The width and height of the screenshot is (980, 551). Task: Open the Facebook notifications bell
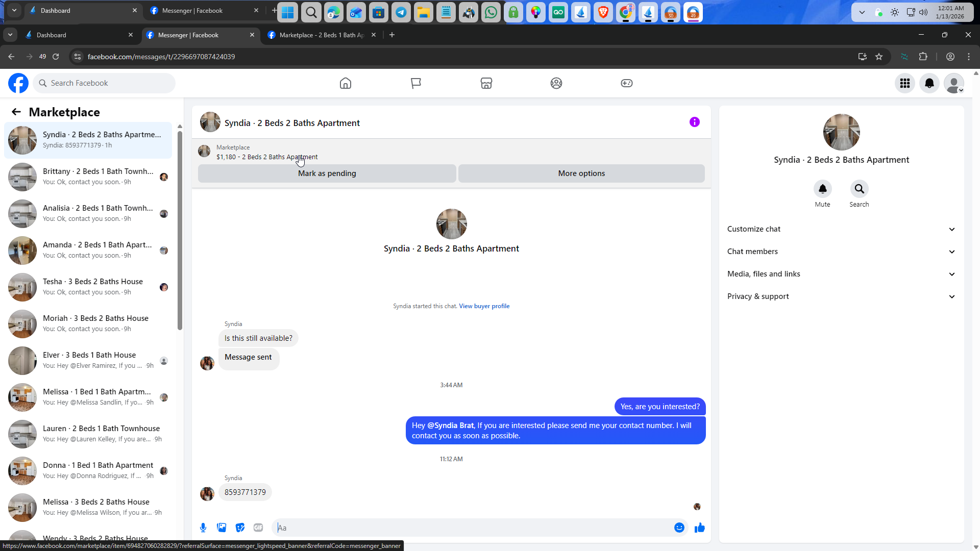click(929, 83)
